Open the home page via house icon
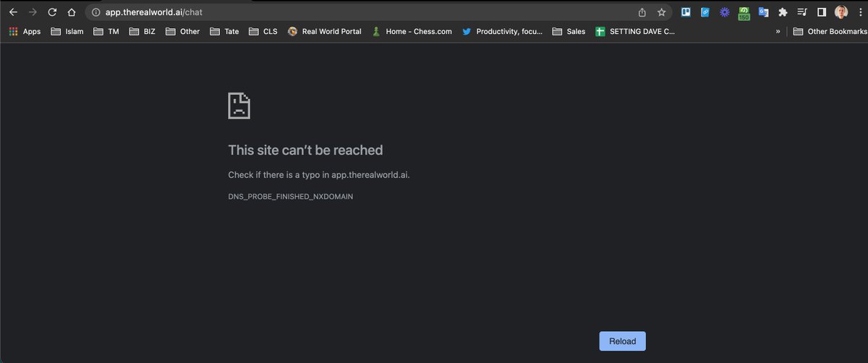The height and width of the screenshot is (363, 868). click(71, 12)
